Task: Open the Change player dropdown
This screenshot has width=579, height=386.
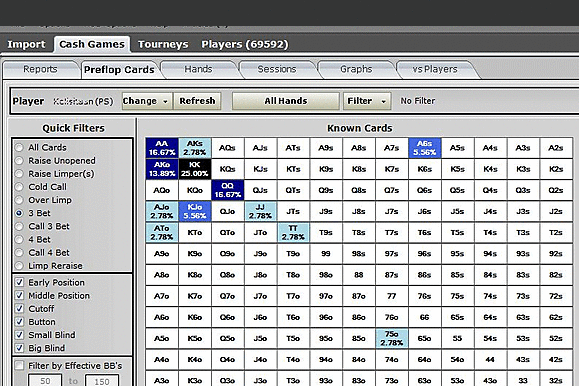Action: (147, 101)
